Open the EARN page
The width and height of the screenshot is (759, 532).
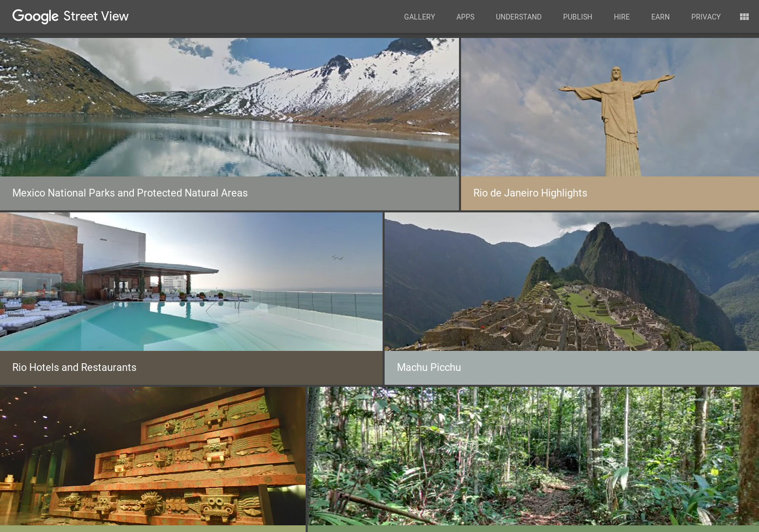pyautogui.click(x=660, y=17)
